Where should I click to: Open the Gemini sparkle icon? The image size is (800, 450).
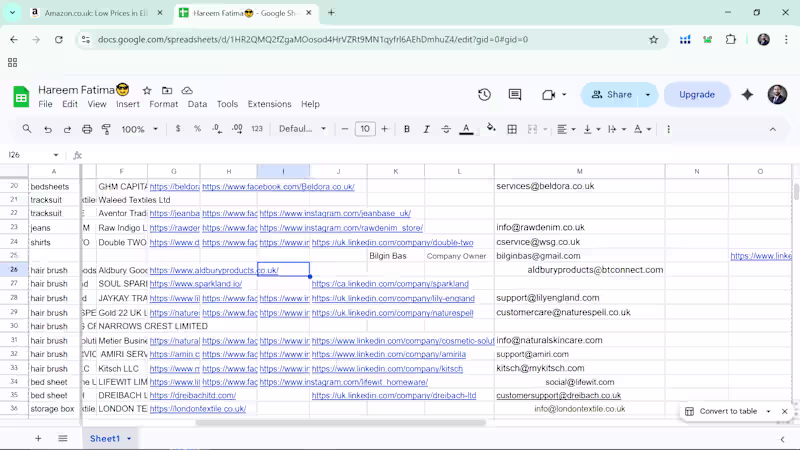coord(747,94)
